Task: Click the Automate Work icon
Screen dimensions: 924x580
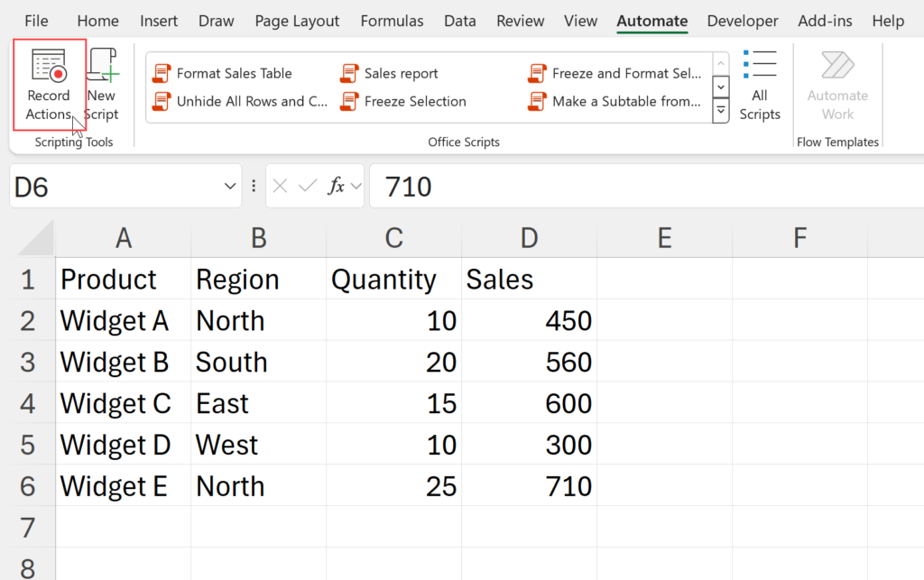Action: click(x=836, y=86)
